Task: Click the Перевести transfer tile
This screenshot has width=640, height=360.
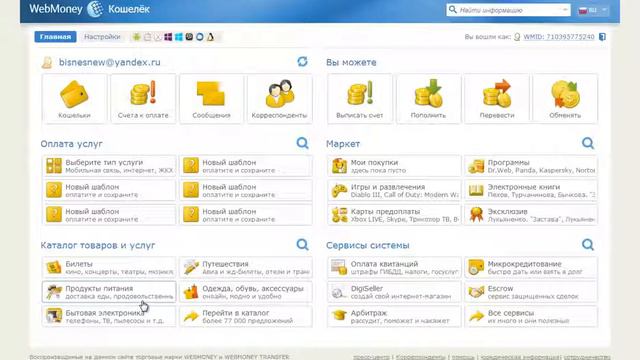Action: [497, 98]
